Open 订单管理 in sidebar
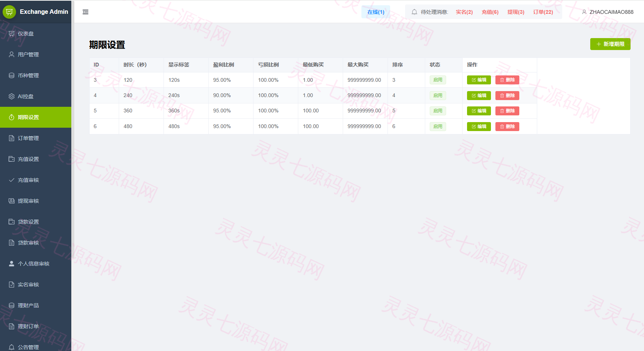Screen dimensions: 644x351 35,138
